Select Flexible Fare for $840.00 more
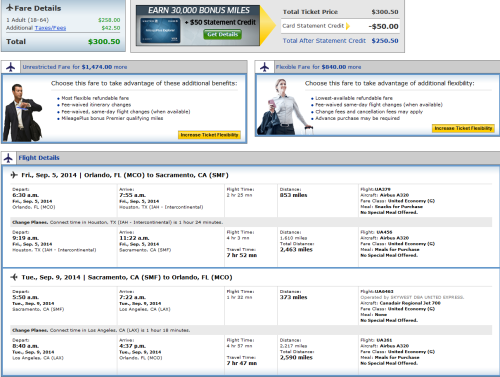The image size is (500, 377). pos(318,67)
